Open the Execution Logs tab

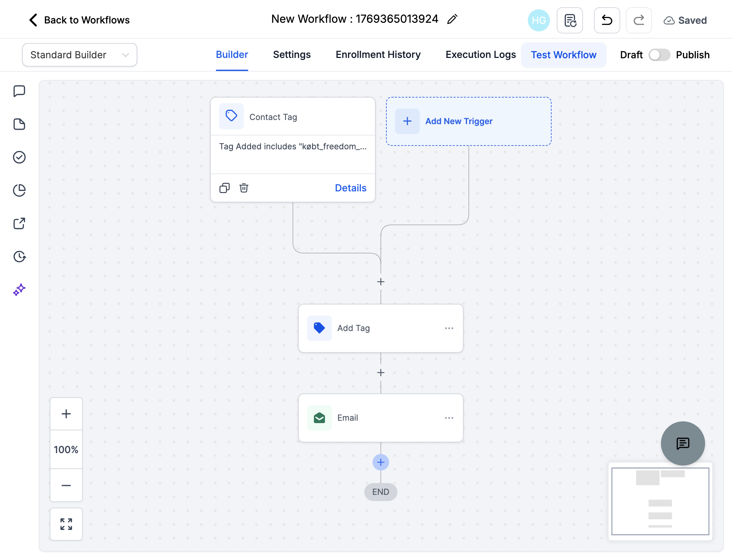(481, 55)
